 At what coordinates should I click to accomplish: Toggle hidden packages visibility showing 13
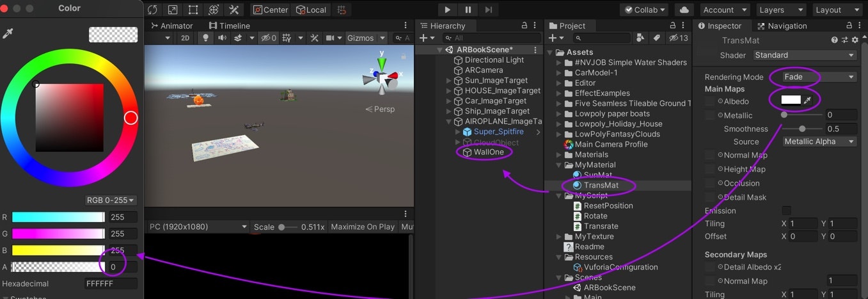pyautogui.click(x=678, y=38)
